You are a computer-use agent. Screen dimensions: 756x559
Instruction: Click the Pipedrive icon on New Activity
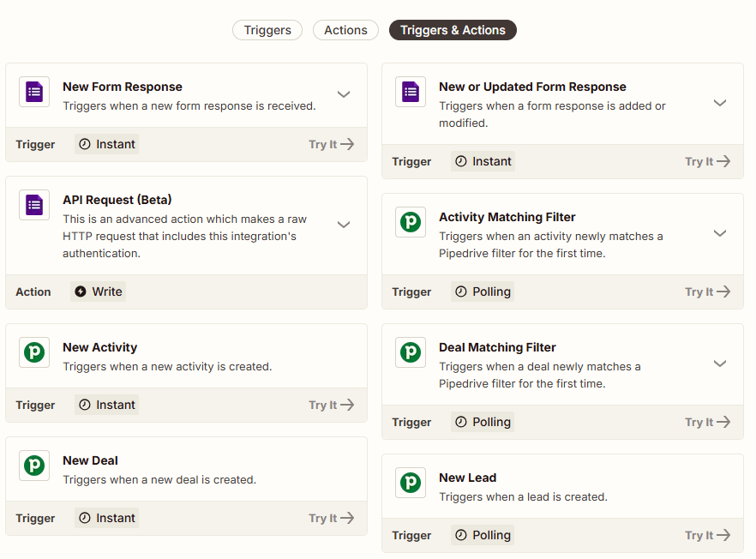[x=34, y=352]
